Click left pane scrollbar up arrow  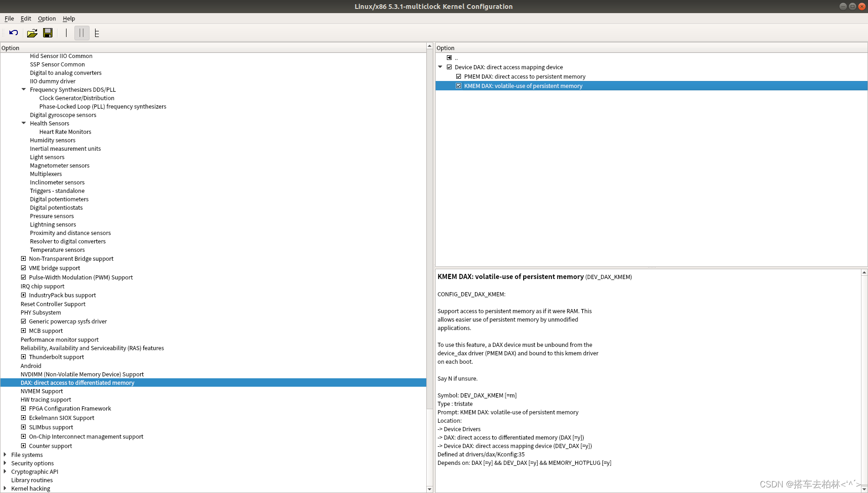(x=430, y=46)
